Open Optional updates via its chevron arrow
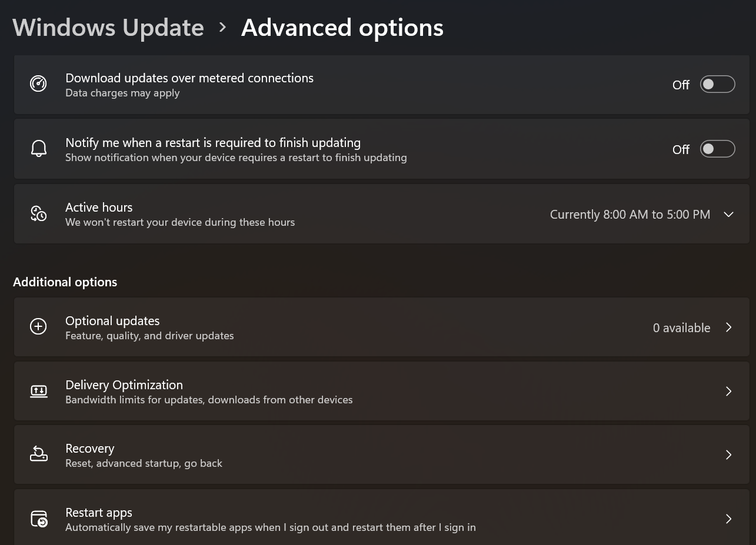This screenshot has width=756, height=545. click(728, 327)
